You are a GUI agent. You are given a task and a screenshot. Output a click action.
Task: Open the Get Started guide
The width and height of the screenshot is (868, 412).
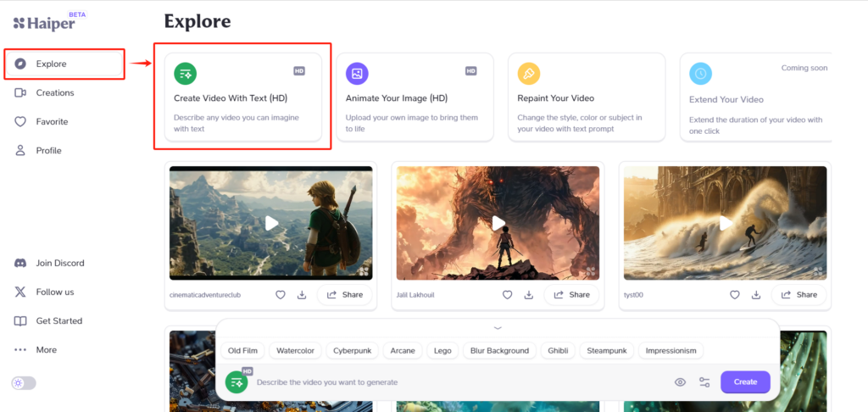coord(58,320)
